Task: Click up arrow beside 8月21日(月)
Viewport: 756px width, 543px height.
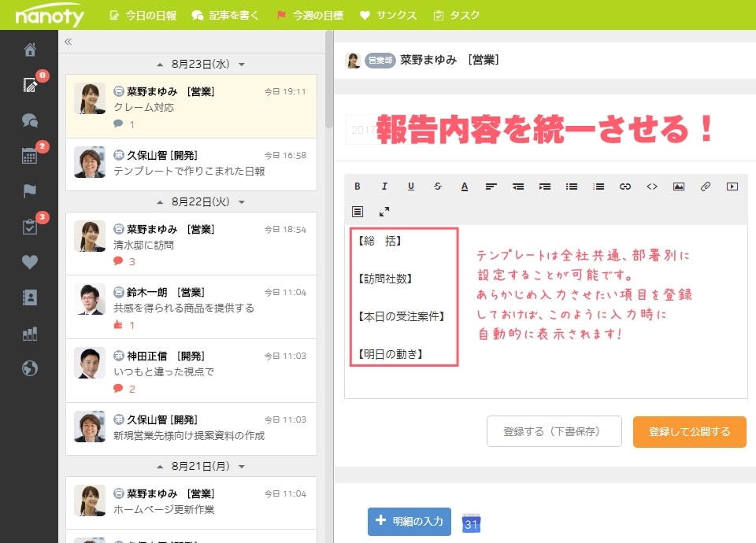Action: coord(160,467)
